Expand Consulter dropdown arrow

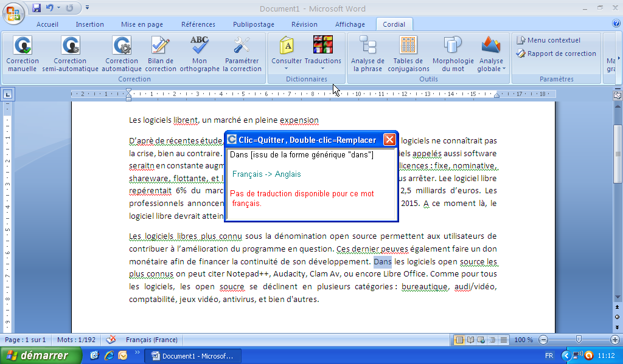(286, 69)
